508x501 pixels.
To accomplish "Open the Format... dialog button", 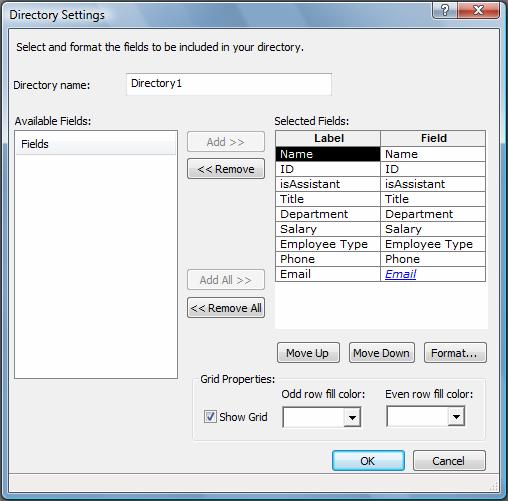I will 455,353.
